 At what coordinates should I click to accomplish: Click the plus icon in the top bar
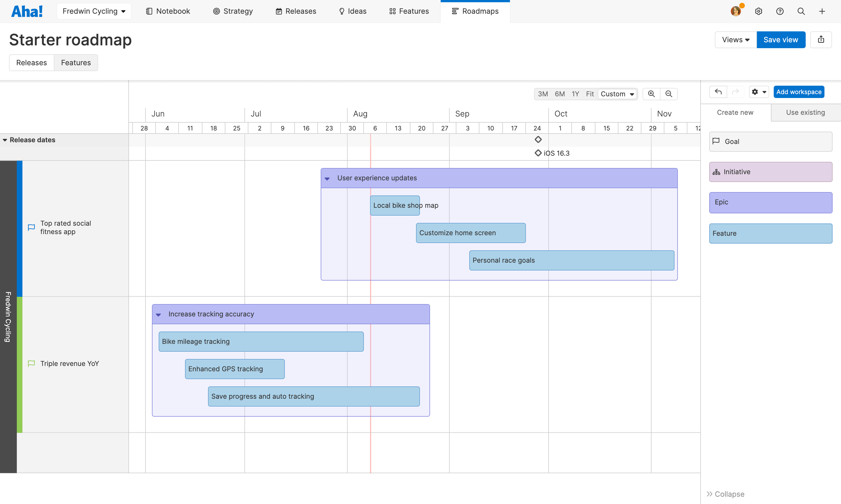pos(822,11)
